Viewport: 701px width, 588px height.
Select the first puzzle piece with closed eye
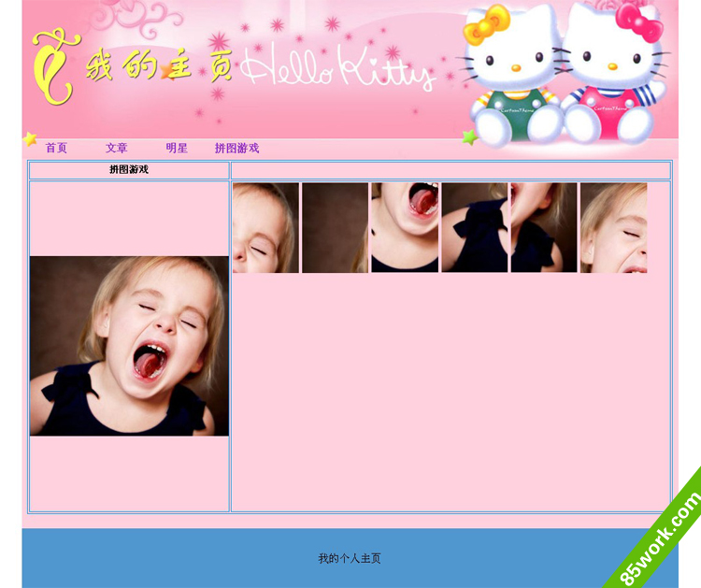(x=265, y=227)
